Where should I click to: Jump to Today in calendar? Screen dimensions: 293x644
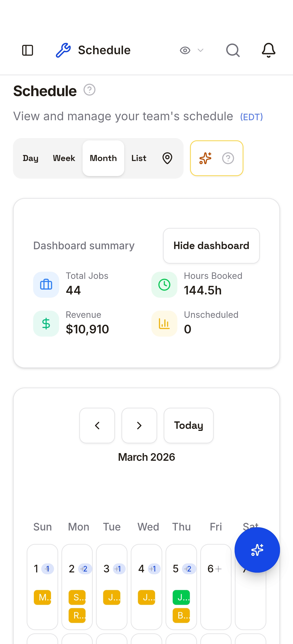(x=188, y=425)
